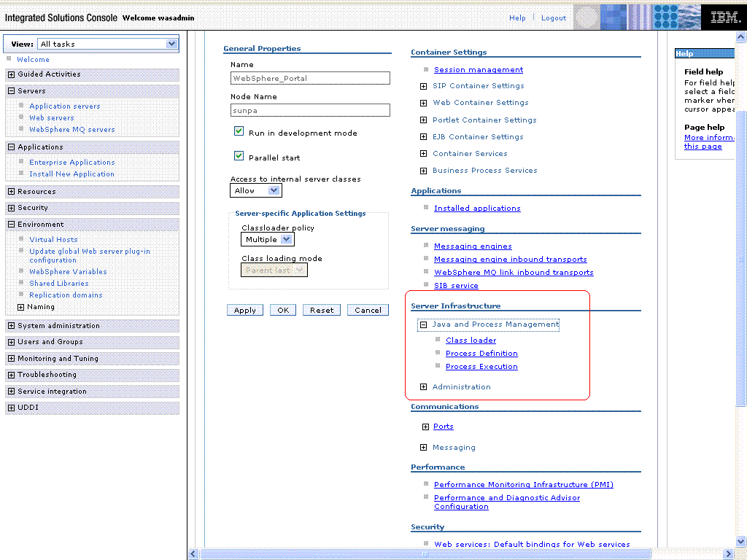747x560 pixels.
Task: Expand the Naming subtree under Environment
Action: [x=21, y=307]
